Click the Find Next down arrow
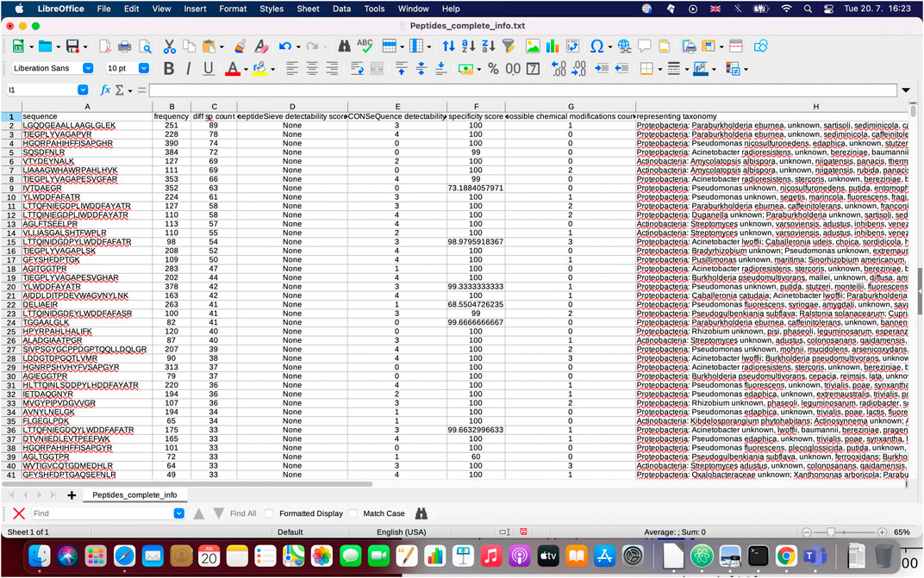This screenshot has height=578, width=924. pyautogui.click(x=218, y=513)
